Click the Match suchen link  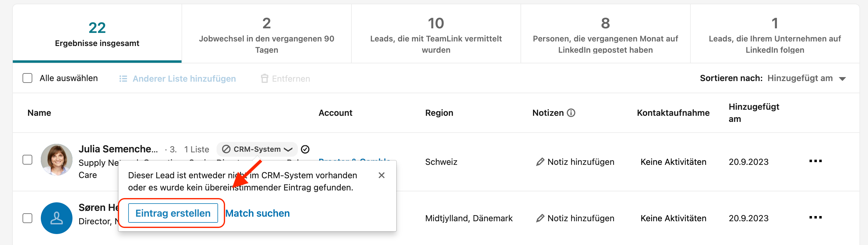pos(257,213)
